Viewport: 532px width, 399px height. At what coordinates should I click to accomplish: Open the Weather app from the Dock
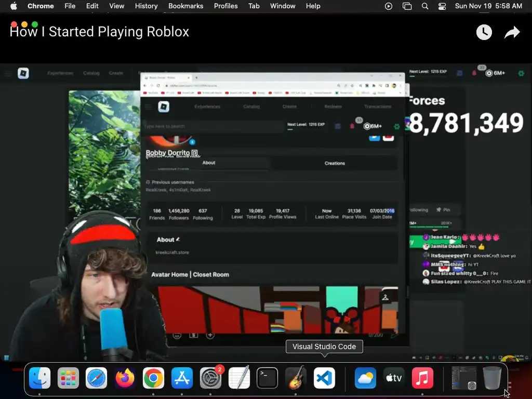(365, 378)
